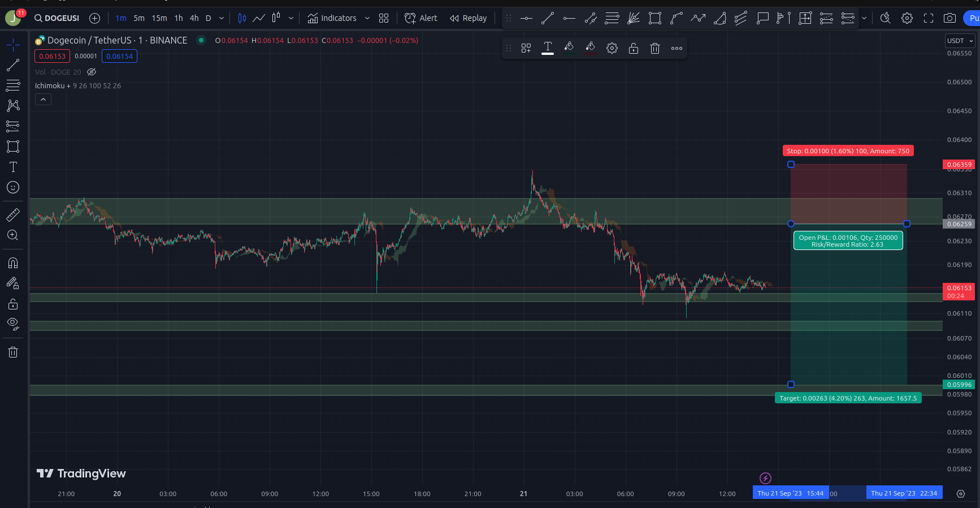Enter fullscreen mode

point(929,18)
